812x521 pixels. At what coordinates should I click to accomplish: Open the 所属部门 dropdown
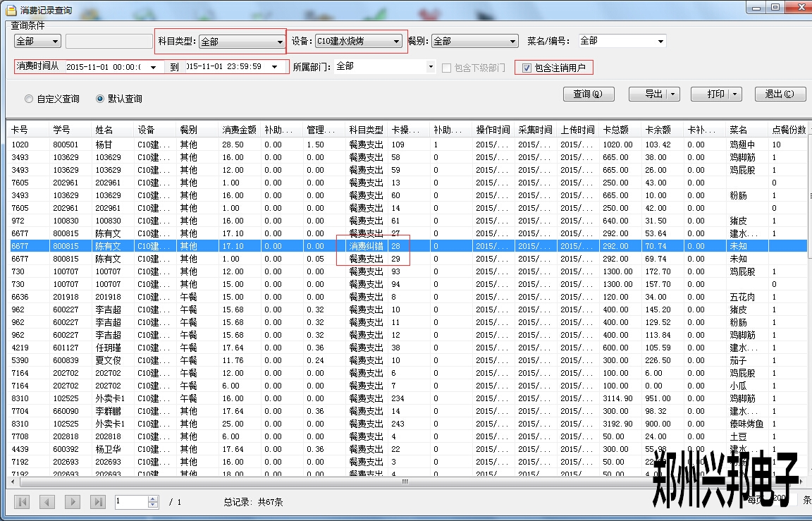pyautogui.click(x=431, y=67)
